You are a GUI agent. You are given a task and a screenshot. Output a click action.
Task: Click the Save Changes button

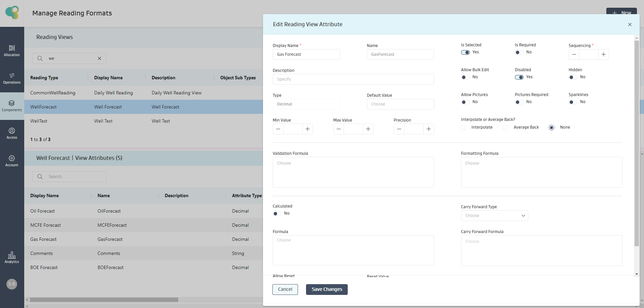[x=327, y=289]
